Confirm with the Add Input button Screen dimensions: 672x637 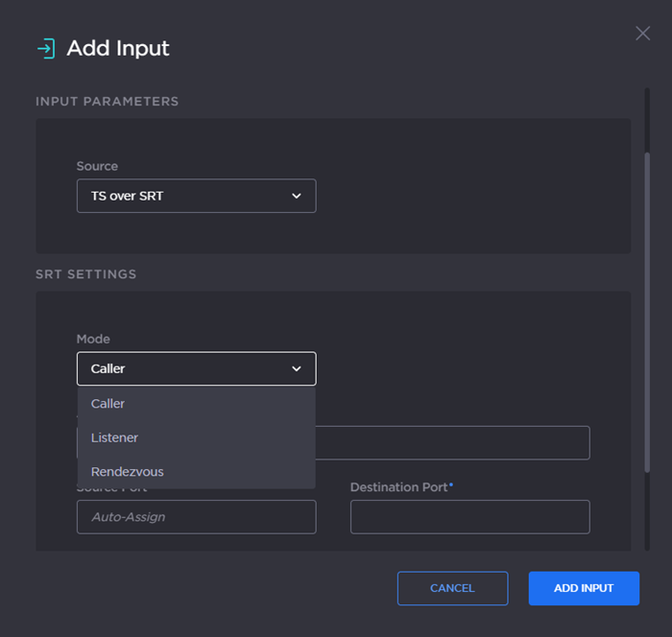(x=583, y=588)
